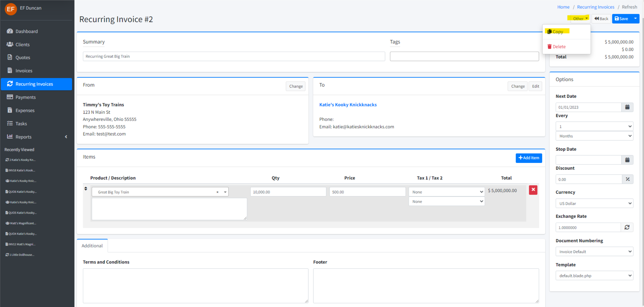Image resolution: width=644 pixels, height=307 pixels.
Task: Open the Stop Date calendar picker icon
Action: click(x=627, y=160)
